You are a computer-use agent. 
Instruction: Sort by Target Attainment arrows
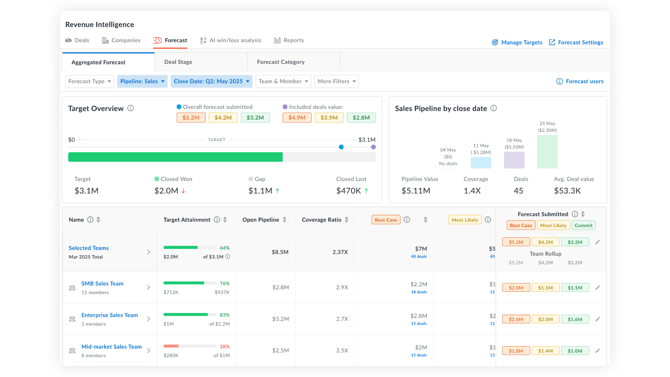[225, 220]
